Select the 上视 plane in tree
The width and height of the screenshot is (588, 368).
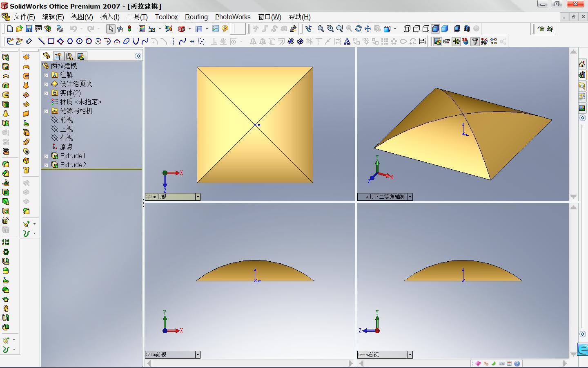[62, 129]
